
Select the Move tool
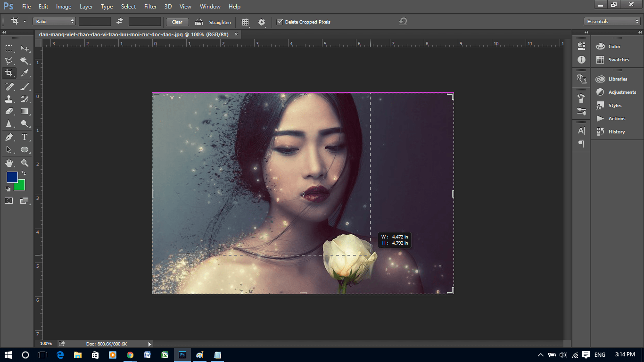point(25,48)
